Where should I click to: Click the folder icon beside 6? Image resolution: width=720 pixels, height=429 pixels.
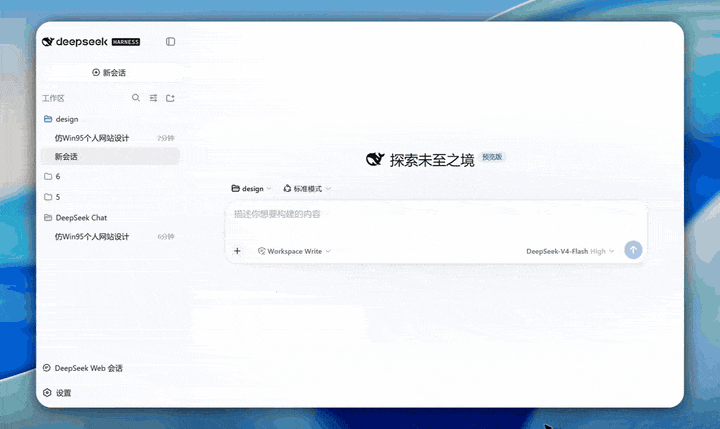click(x=48, y=176)
